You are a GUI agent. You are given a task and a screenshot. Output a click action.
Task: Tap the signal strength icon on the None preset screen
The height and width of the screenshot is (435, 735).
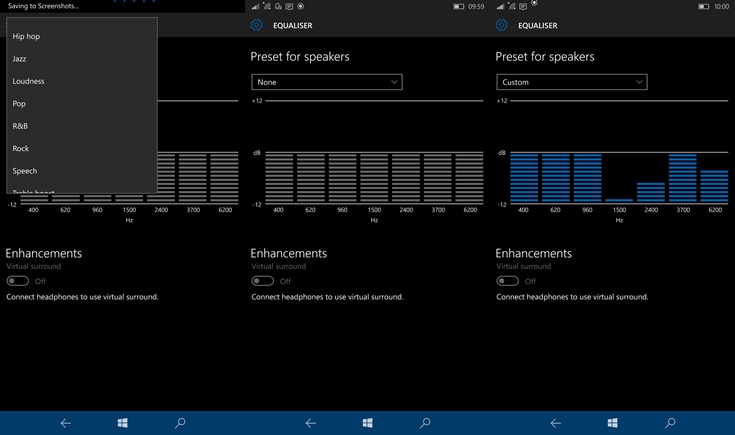click(x=255, y=7)
